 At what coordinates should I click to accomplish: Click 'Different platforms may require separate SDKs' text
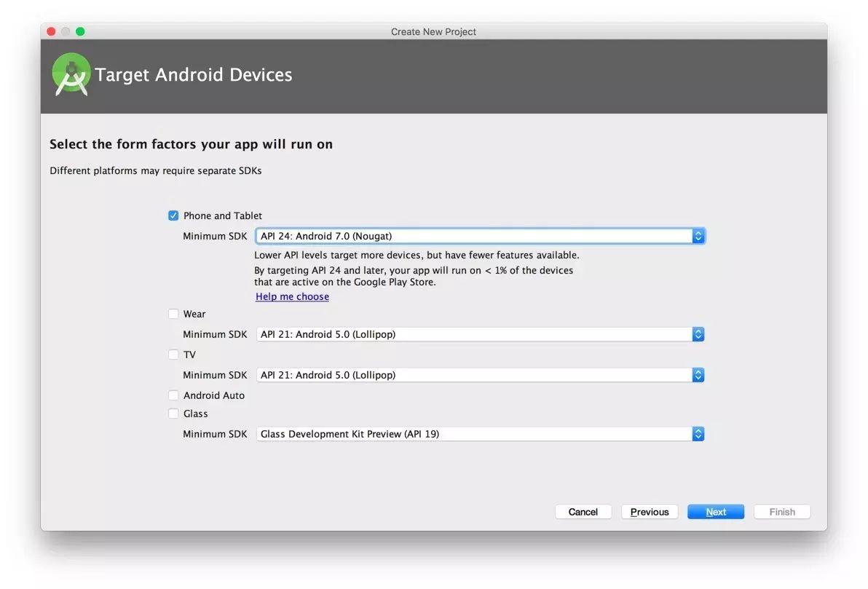click(156, 170)
